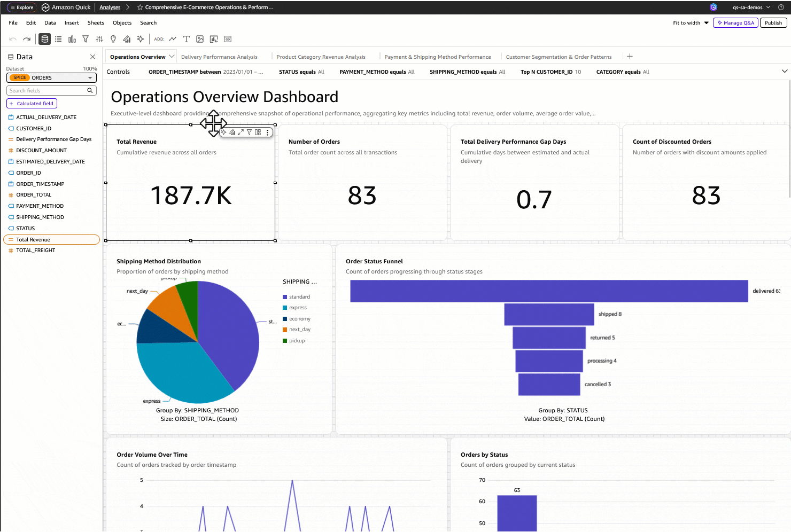Open Insights lightbulb icon in toolbar

click(113, 39)
